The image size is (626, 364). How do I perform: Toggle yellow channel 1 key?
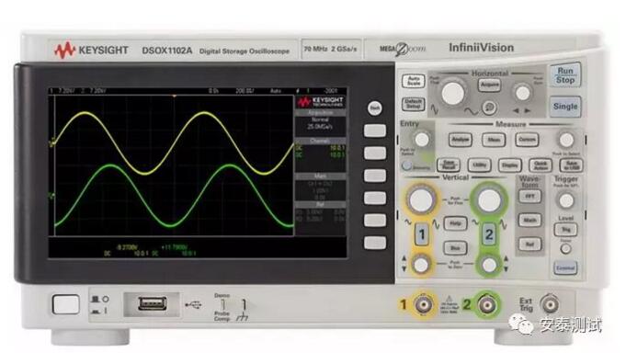(x=422, y=234)
